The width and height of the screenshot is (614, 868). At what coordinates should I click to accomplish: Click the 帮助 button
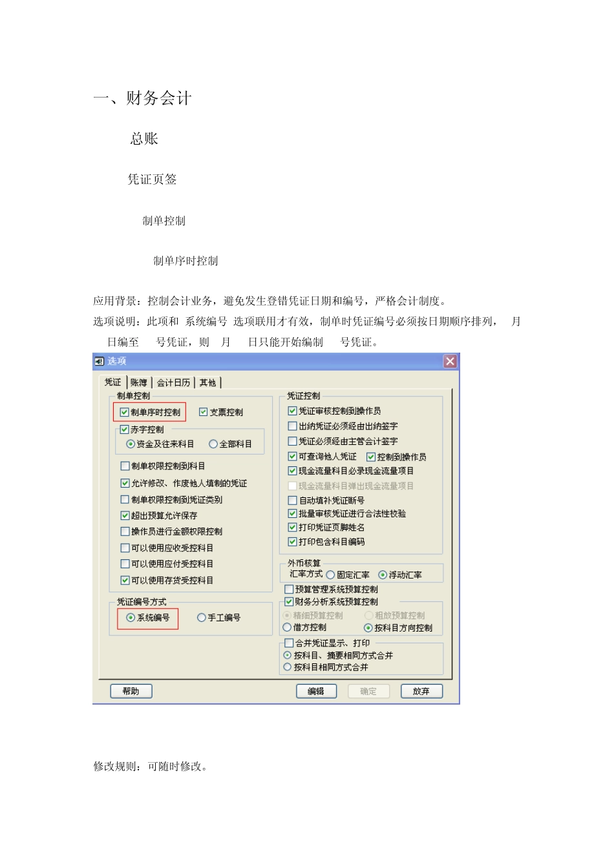pyautogui.click(x=131, y=691)
